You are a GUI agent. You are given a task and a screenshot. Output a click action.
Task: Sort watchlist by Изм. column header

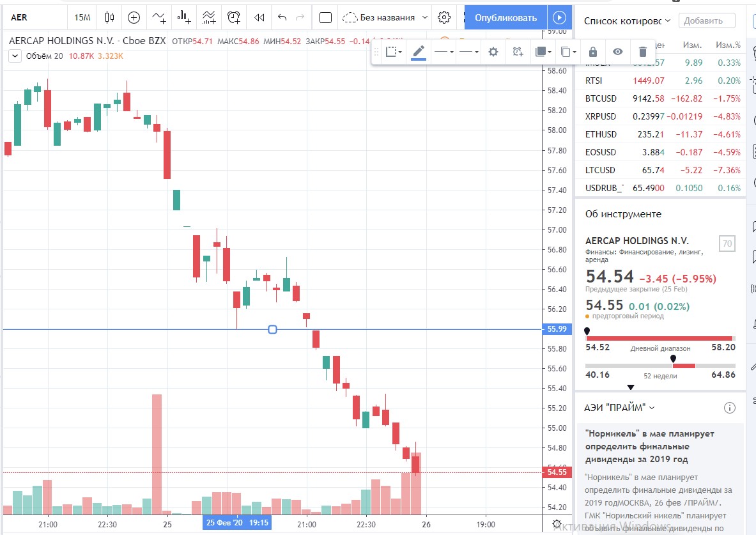click(692, 45)
